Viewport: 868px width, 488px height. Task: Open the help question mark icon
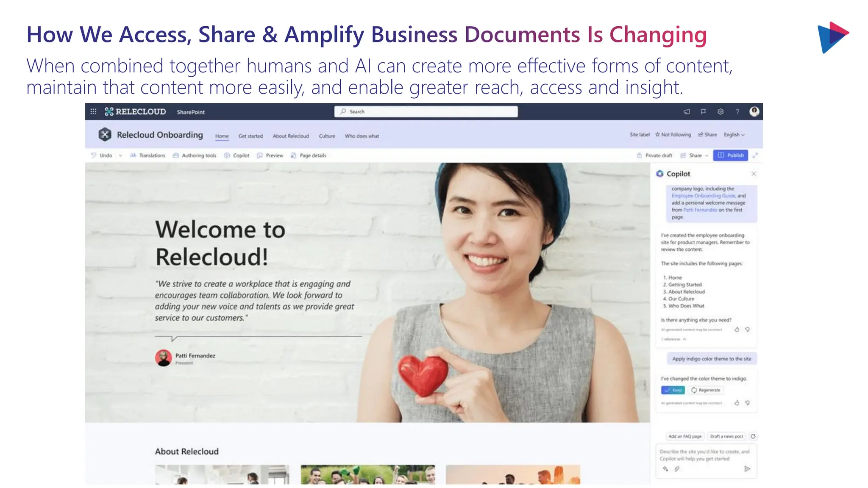[737, 111]
